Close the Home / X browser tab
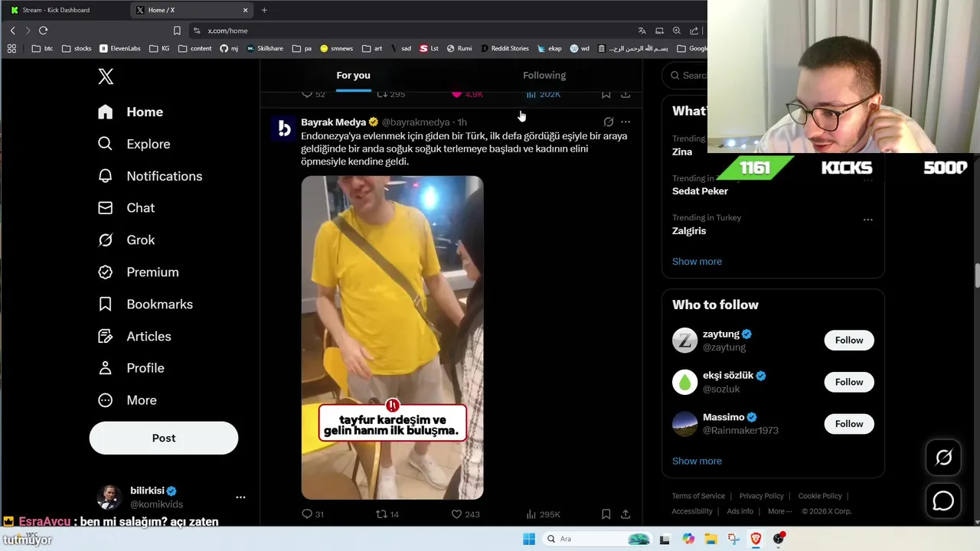This screenshot has width=980, height=551. 245,10
